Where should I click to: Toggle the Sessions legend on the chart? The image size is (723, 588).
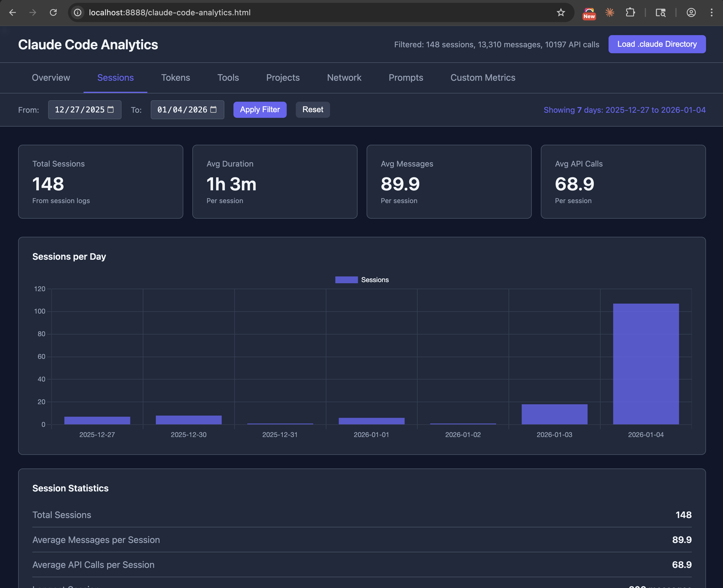pos(362,280)
